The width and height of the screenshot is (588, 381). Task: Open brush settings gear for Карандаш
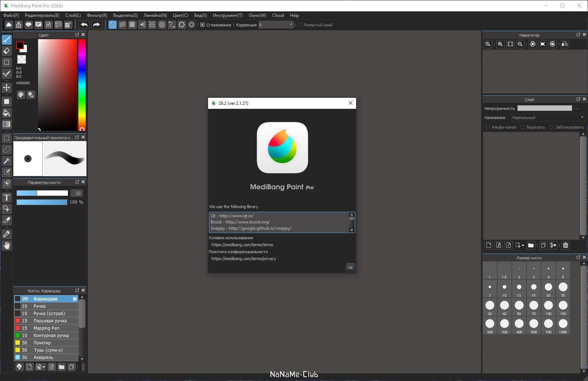point(75,299)
